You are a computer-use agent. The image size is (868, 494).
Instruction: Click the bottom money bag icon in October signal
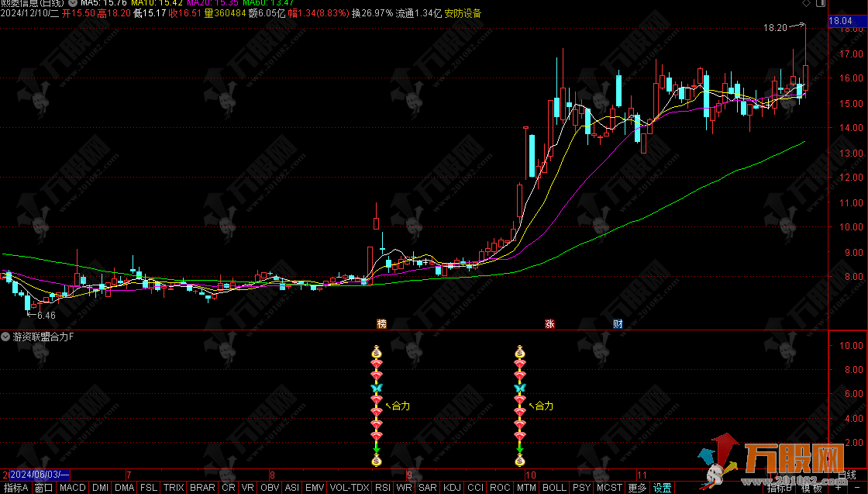[x=520, y=460]
